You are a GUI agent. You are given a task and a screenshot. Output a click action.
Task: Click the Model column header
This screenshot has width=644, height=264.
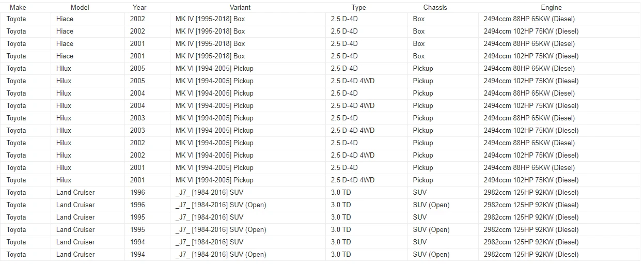coord(80,7)
